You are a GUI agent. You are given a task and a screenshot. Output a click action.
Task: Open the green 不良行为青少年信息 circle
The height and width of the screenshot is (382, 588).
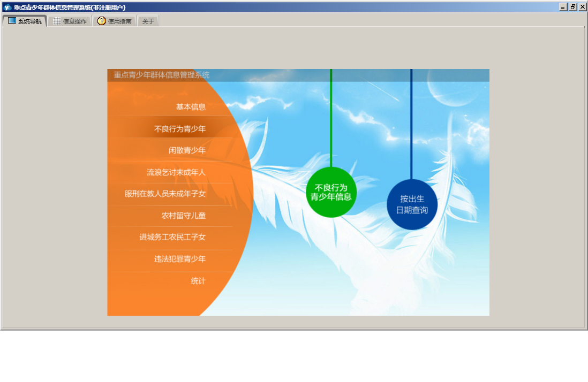coord(331,192)
